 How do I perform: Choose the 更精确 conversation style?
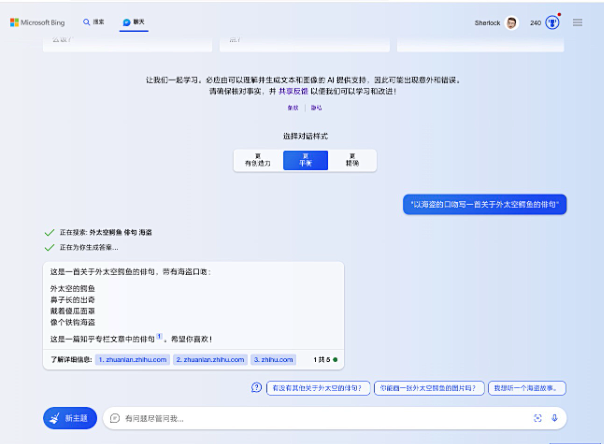tap(352, 160)
